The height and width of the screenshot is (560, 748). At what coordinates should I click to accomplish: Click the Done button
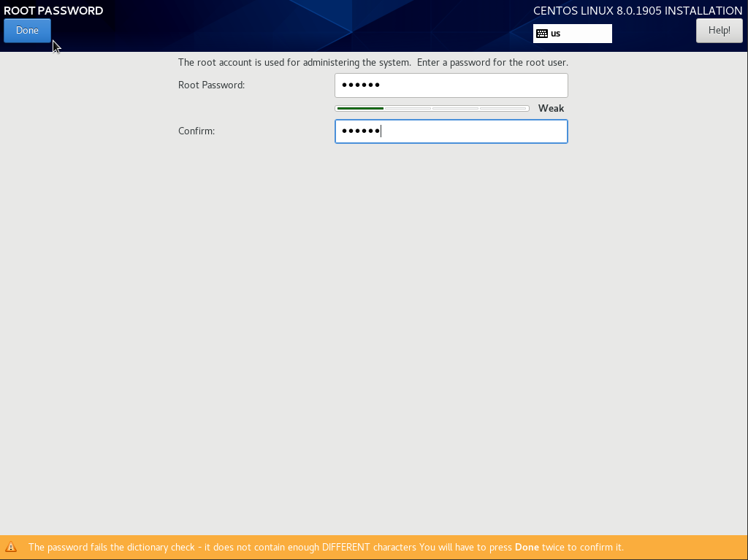tap(27, 31)
